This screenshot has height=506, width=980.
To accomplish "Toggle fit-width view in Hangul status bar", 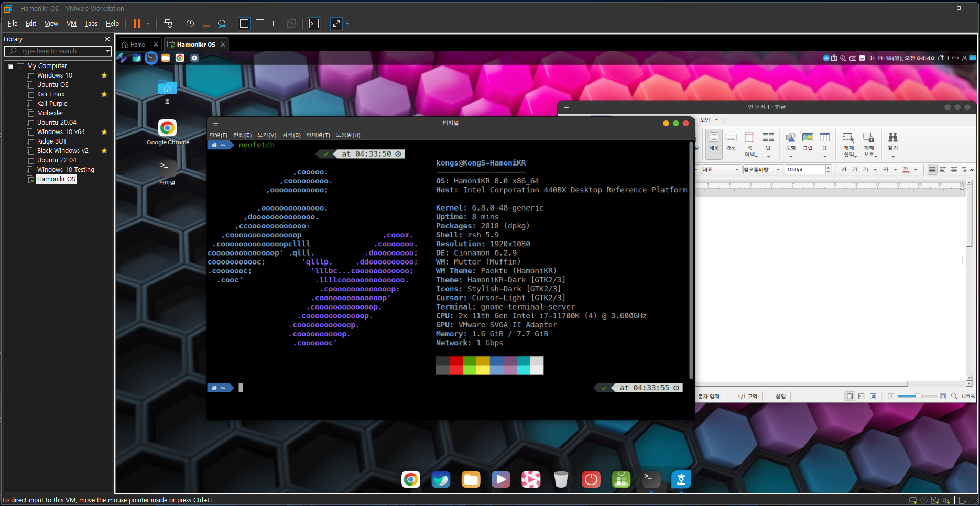I will 861,396.
